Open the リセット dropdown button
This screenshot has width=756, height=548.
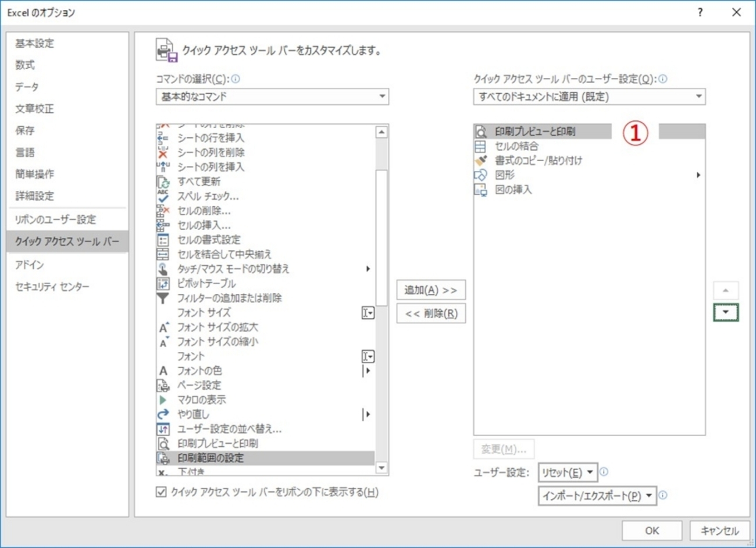coord(568,472)
